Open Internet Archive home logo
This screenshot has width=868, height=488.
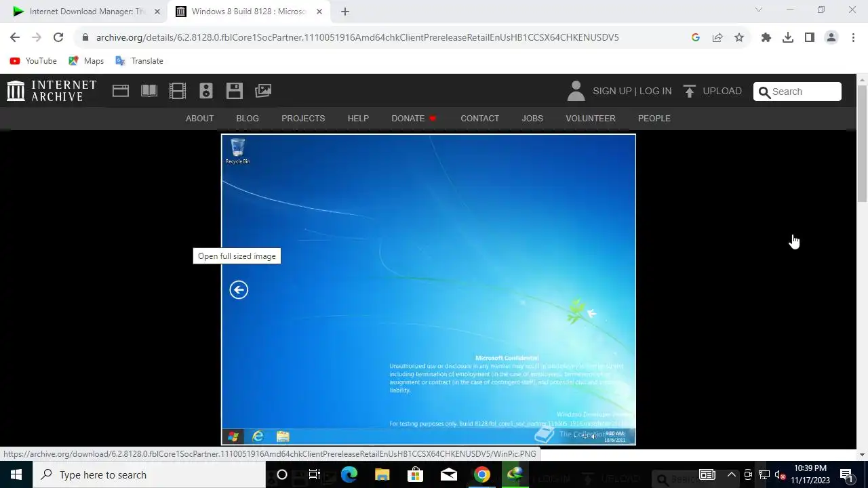[52, 91]
